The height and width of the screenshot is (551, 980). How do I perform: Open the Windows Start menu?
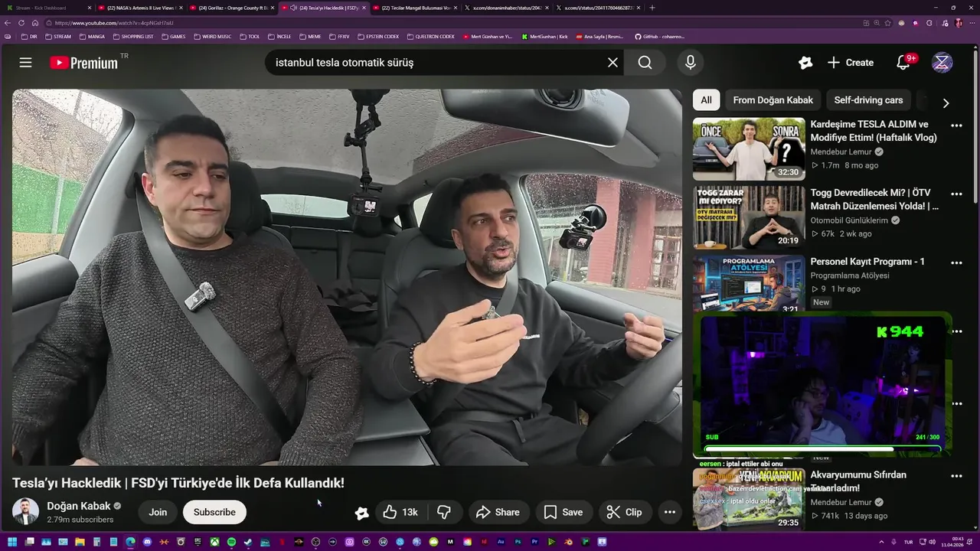coord(12,542)
